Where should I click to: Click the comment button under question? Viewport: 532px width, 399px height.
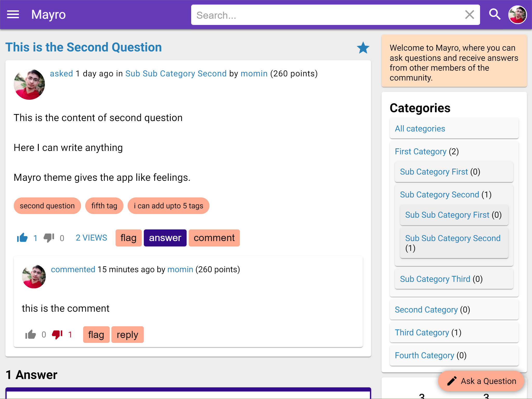(214, 238)
